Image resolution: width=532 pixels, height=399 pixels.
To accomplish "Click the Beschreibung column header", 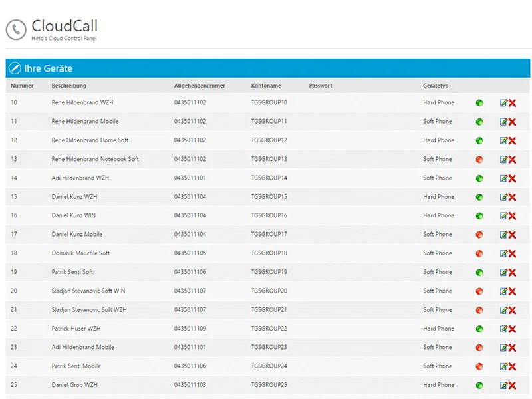I will 69,86.
